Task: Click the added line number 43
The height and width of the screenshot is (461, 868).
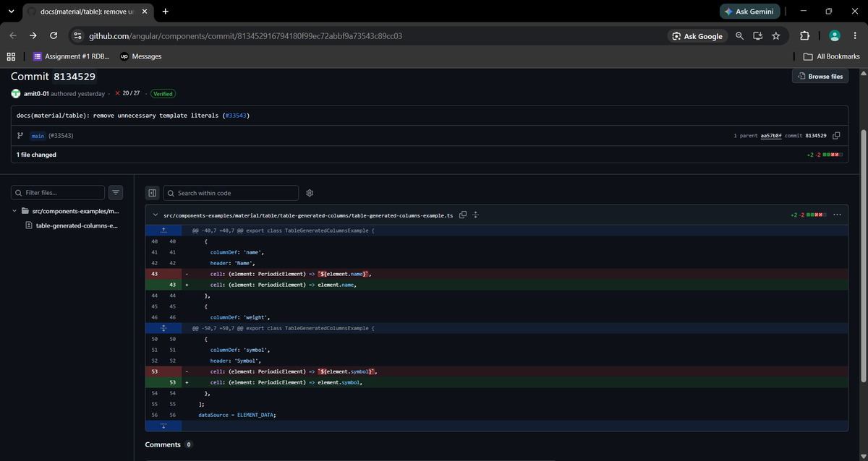Action: 173,285
